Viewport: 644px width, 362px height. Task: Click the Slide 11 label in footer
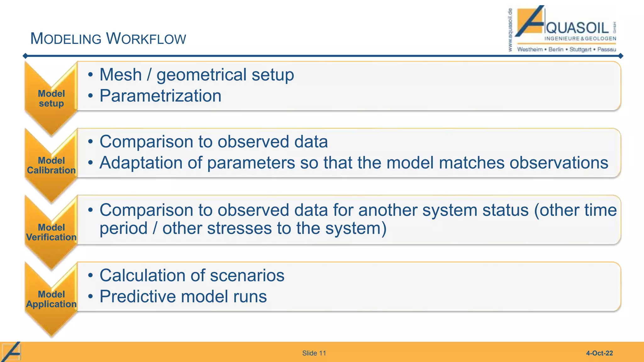(x=314, y=353)
